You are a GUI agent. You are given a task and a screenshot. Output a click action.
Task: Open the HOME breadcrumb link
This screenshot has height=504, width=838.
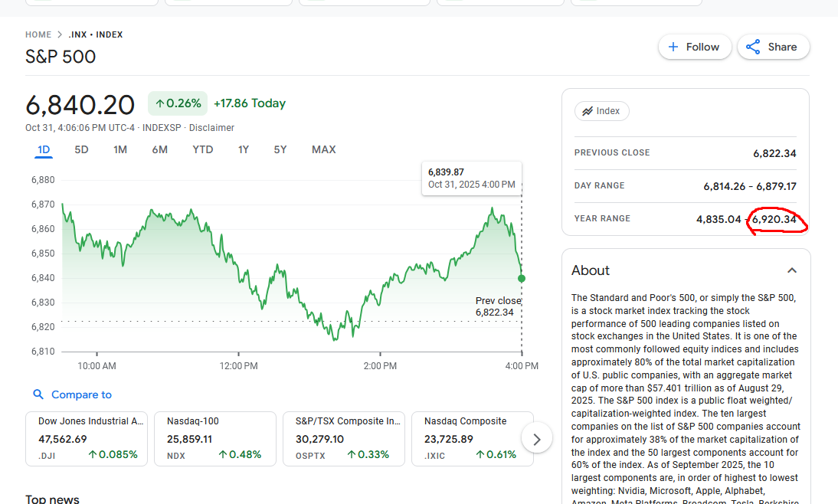[x=38, y=34]
